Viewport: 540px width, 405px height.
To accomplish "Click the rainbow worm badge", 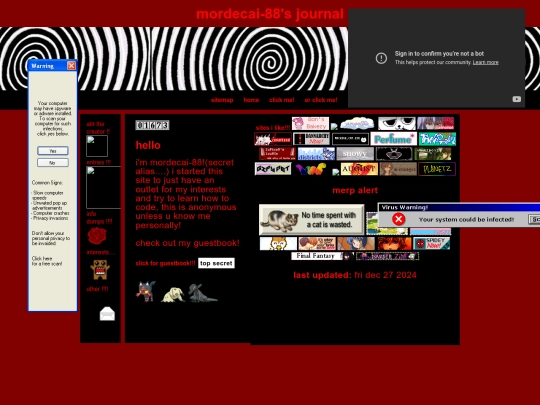I will pos(311,169).
